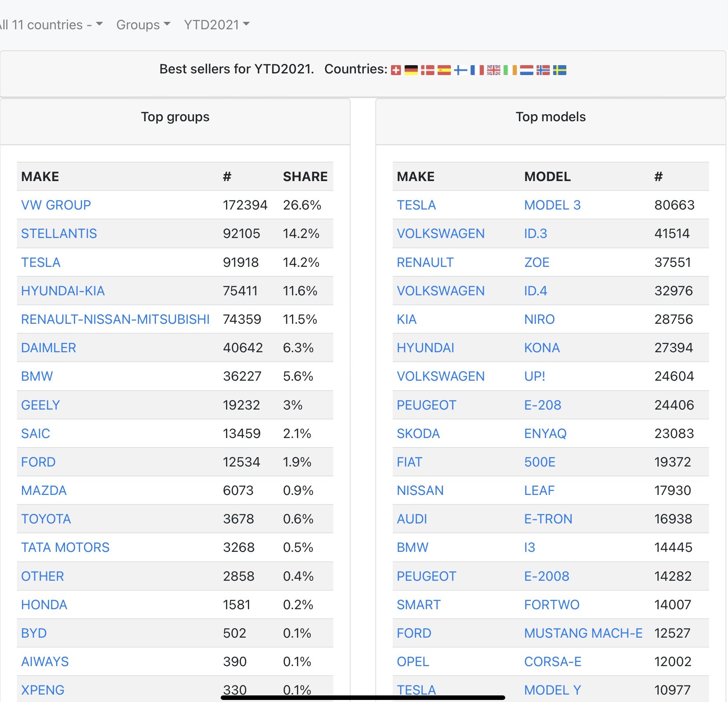Open the VW GROUP link
Screen dimensions: 728x702
[56, 205]
